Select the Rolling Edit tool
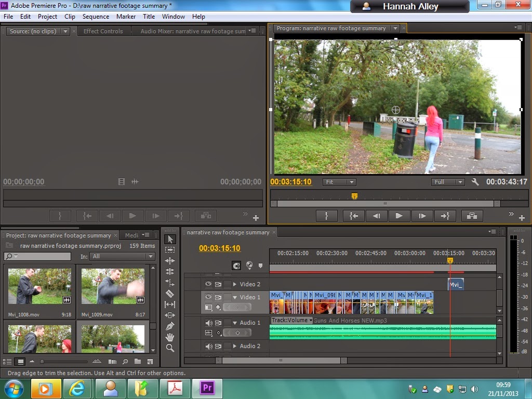The image size is (532, 399). (x=170, y=271)
